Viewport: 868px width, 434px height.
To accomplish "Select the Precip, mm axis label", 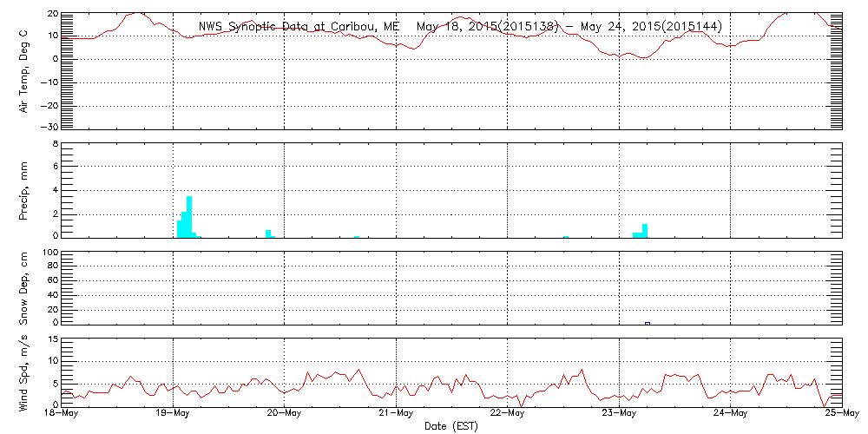I will 23,191.
